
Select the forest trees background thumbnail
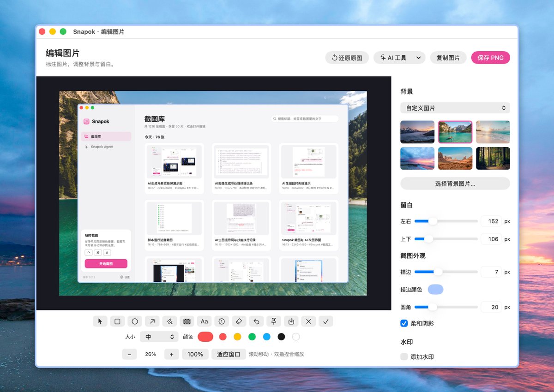(x=493, y=159)
